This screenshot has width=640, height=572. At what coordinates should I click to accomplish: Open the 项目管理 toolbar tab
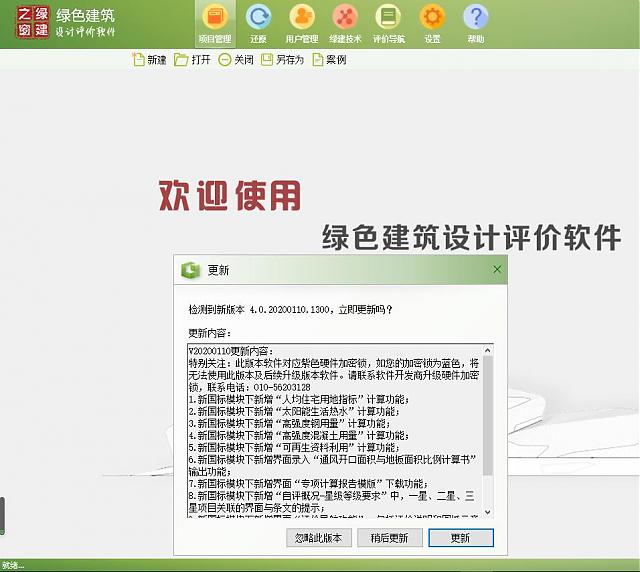(x=215, y=24)
